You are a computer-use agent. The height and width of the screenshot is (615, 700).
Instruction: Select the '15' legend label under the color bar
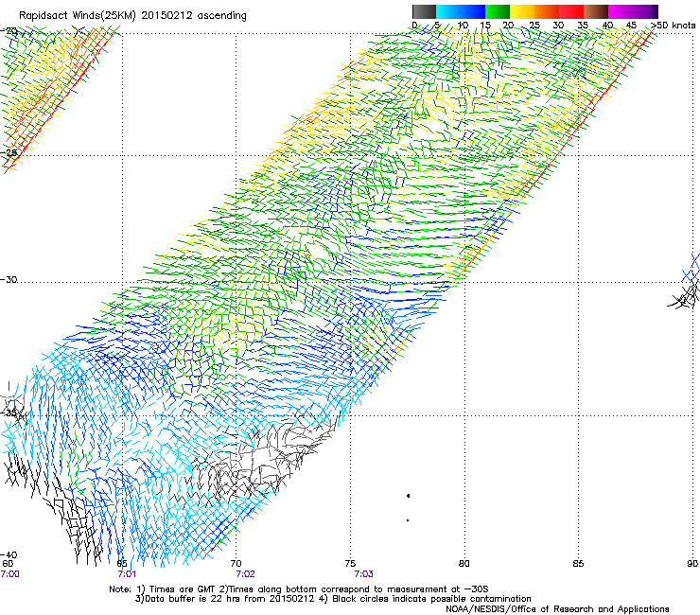tap(485, 26)
